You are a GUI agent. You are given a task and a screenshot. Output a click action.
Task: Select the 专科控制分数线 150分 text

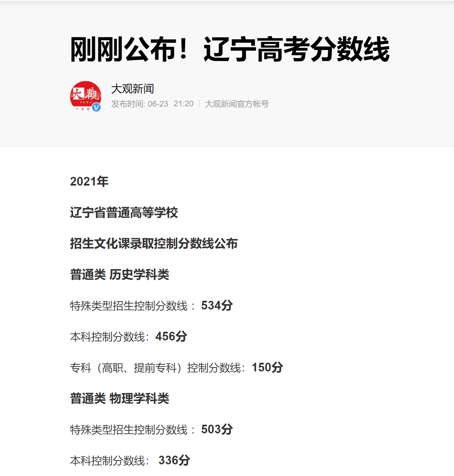176,368
